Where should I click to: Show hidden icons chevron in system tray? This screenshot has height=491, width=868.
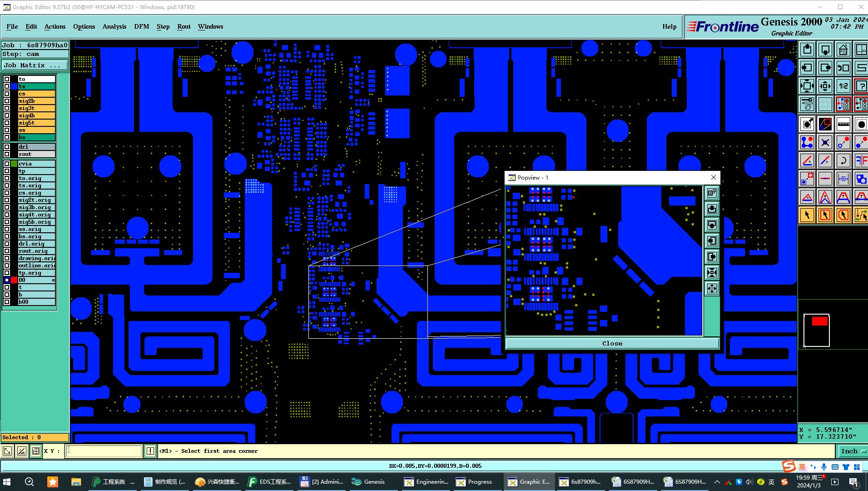pyautogui.click(x=717, y=482)
